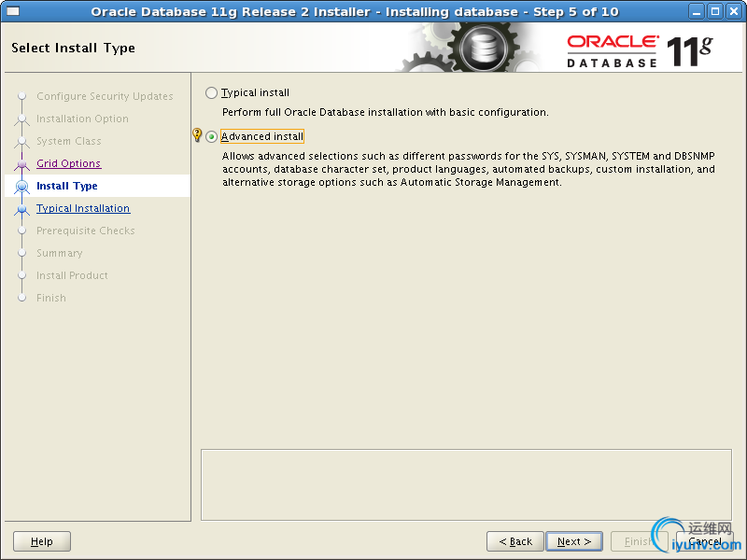
Task: Click the Oracle Database 11g logo
Action: coord(640,51)
